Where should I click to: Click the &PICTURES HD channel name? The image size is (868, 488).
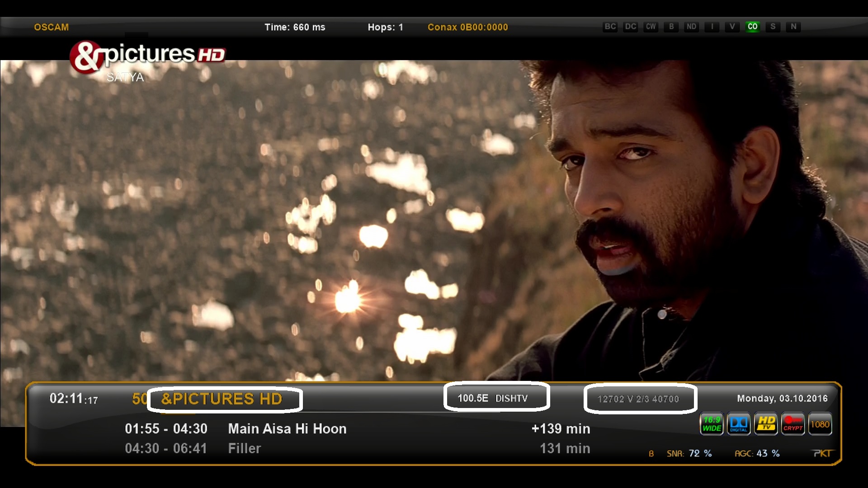click(x=222, y=399)
